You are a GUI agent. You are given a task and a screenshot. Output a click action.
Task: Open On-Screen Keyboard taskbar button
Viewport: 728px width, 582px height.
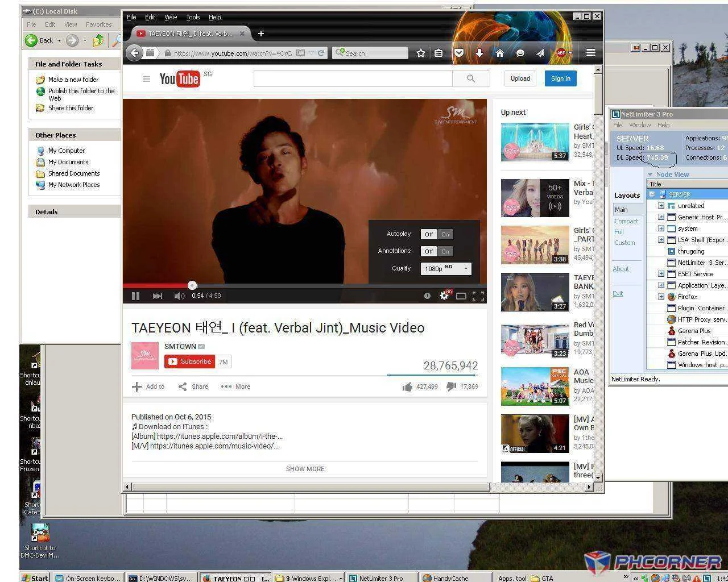(88, 577)
